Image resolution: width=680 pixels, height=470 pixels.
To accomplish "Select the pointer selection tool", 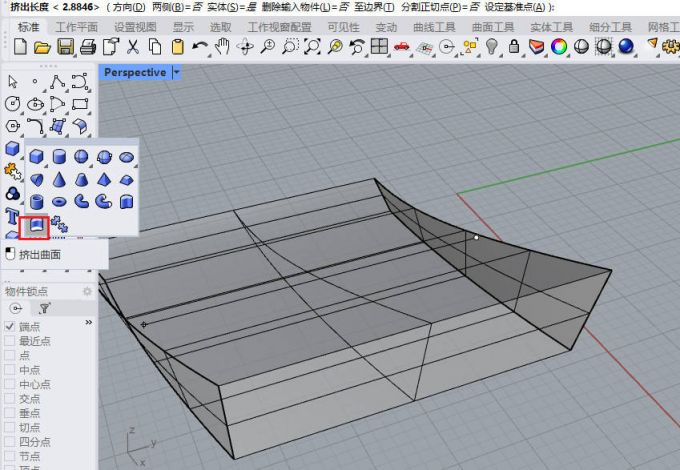I will [13, 81].
